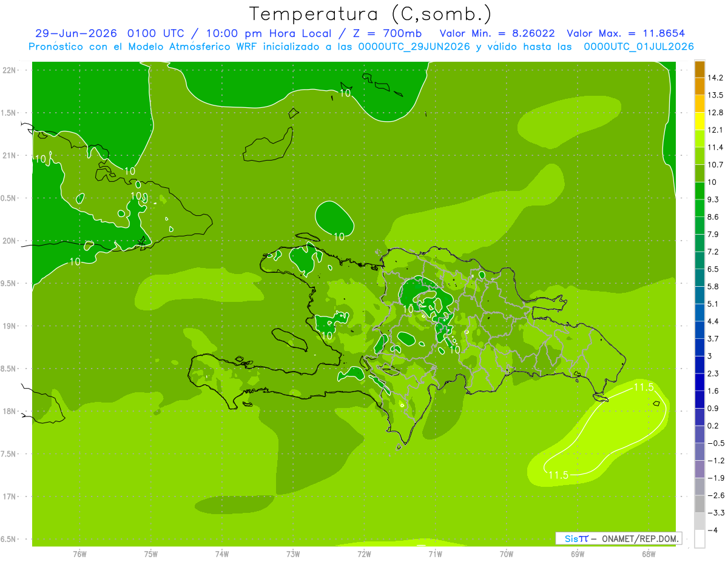Click the orange swatch between 13.5 and 14.2
The width and height of the screenshot is (728, 562).
(x=699, y=86)
